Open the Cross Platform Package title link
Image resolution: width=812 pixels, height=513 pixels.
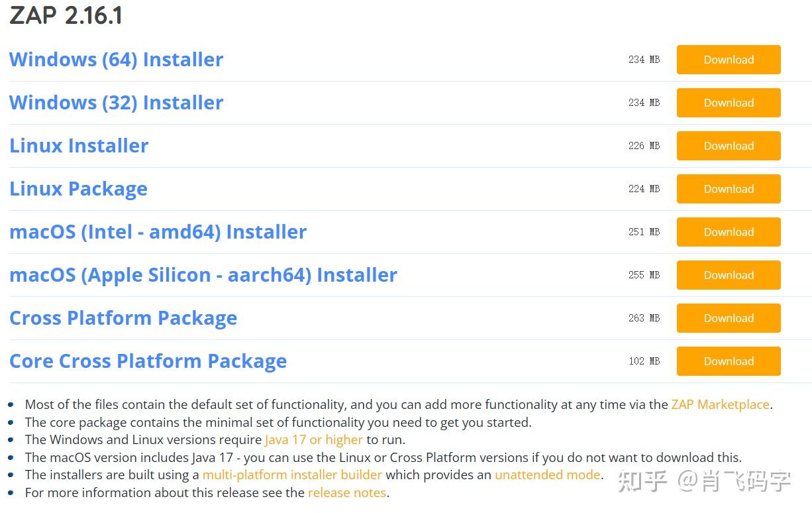click(123, 318)
